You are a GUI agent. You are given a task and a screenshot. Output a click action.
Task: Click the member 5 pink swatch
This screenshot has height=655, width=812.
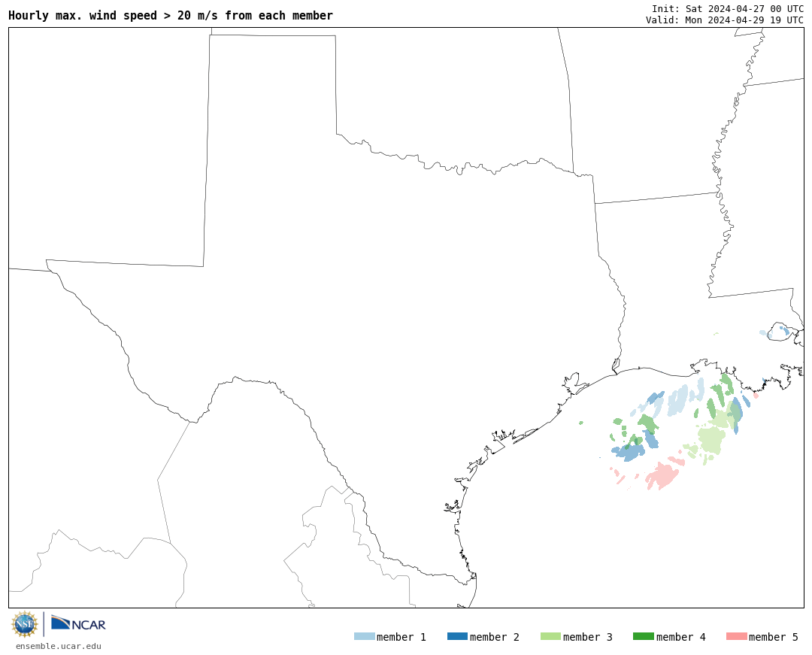click(x=736, y=636)
